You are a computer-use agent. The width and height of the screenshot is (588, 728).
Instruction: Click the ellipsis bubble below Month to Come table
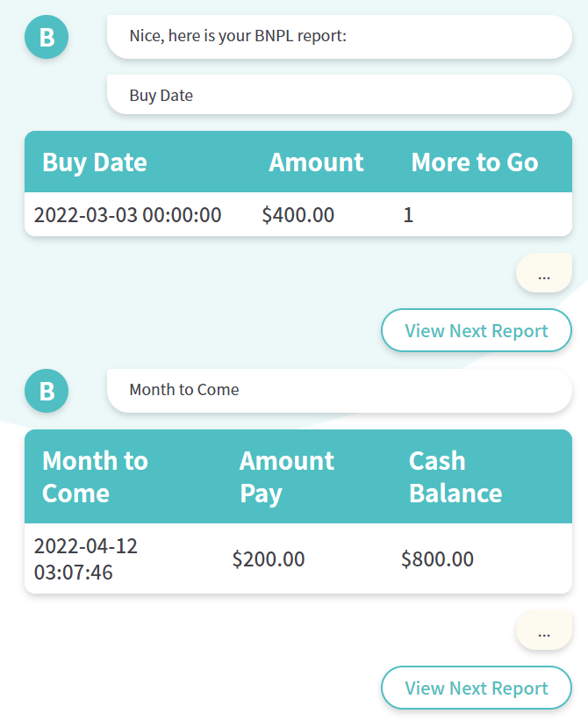coord(544,631)
